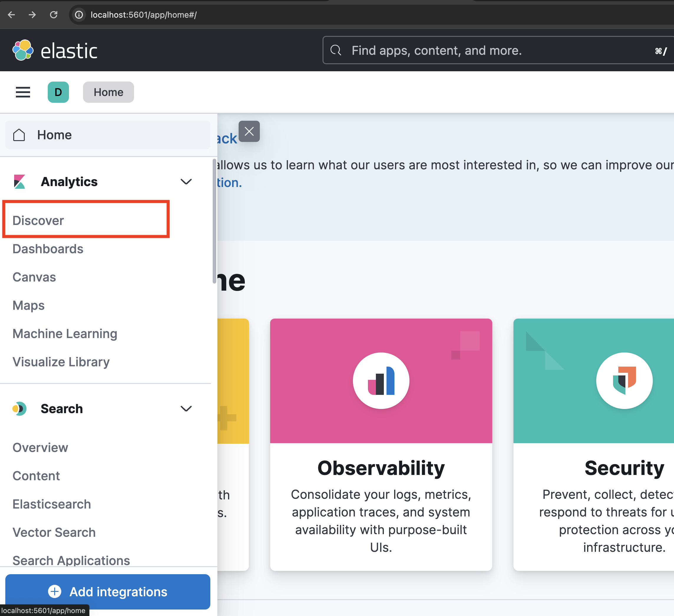674x616 pixels.
Task: Collapse the Analytics section
Action: (x=186, y=181)
